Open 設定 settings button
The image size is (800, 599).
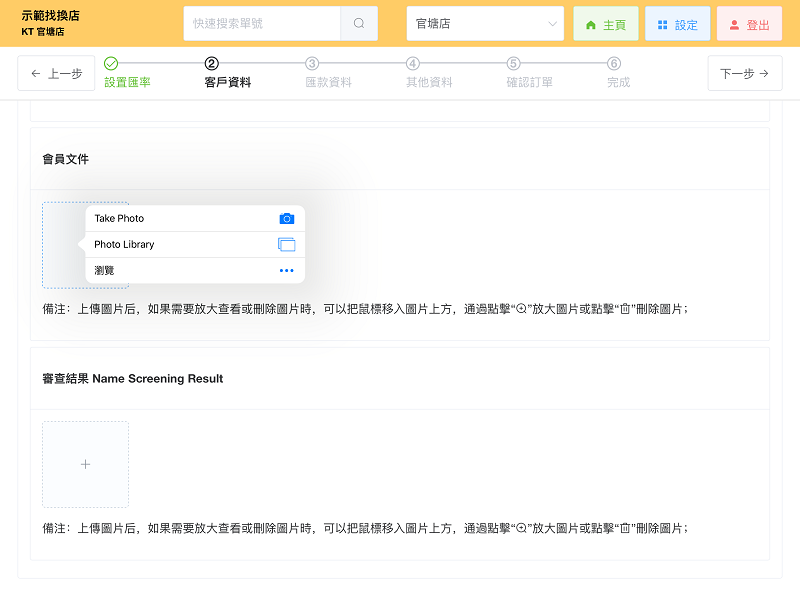(x=677, y=24)
